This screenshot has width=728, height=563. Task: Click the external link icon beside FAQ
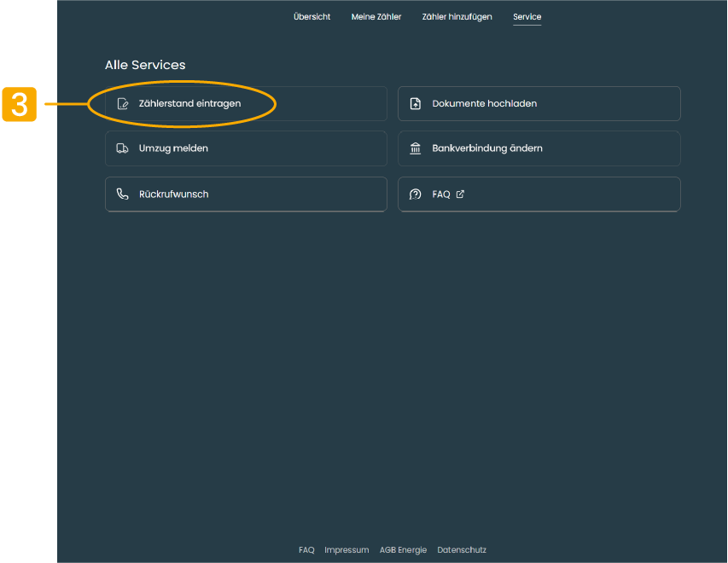click(461, 194)
